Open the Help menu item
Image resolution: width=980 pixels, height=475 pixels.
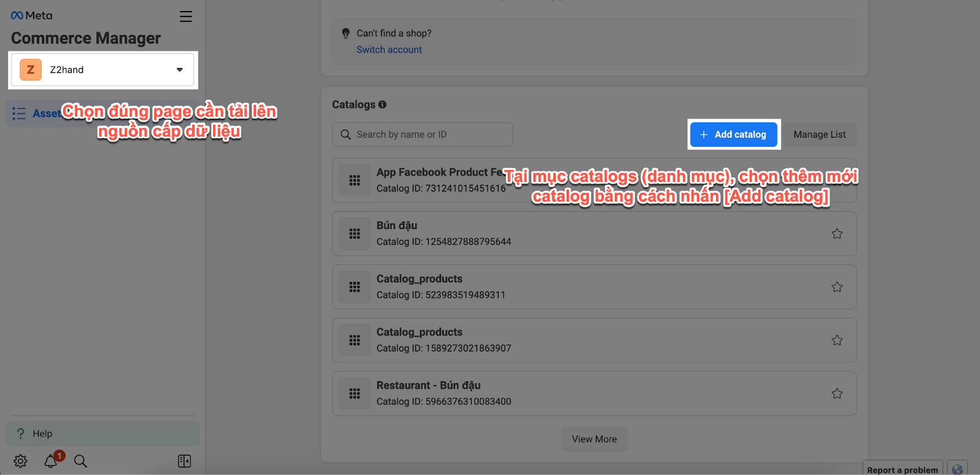tap(102, 433)
